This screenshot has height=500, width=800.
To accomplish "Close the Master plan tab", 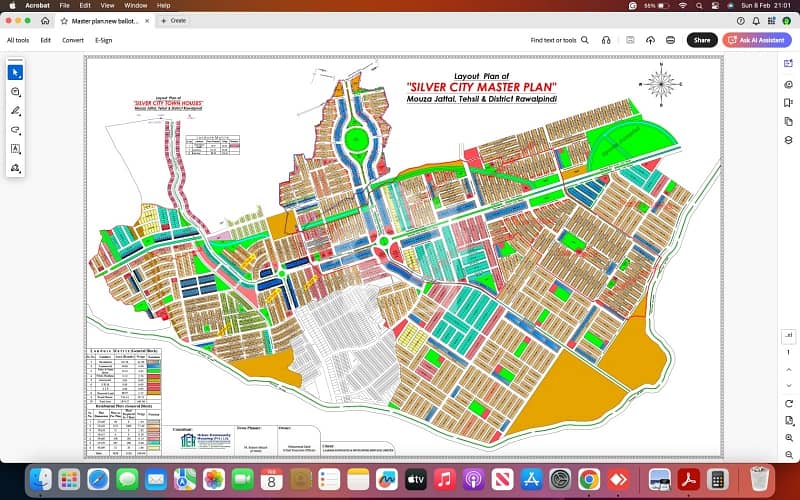I will 147,21.
